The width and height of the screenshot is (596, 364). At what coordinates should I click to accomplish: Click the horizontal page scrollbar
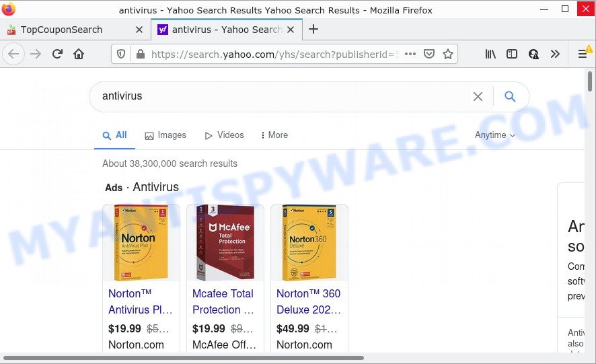184,358
